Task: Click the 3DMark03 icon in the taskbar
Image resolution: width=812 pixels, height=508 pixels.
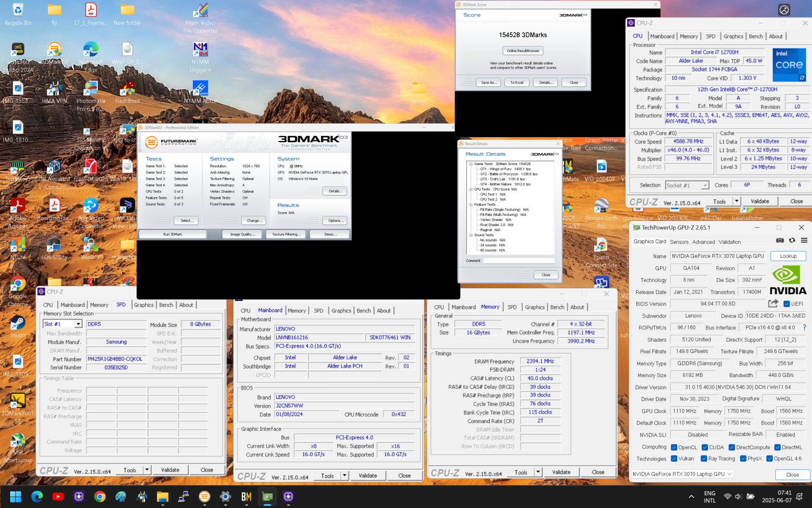Action: tap(204, 497)
